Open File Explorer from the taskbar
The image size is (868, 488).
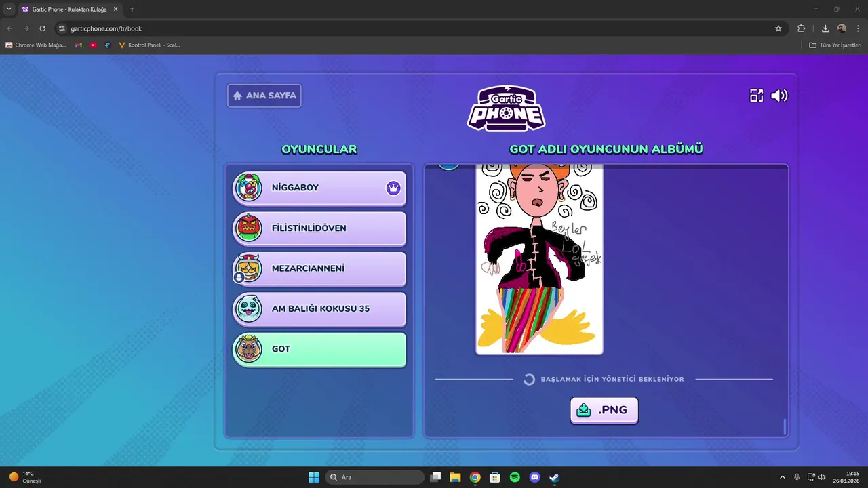[455, 477]
